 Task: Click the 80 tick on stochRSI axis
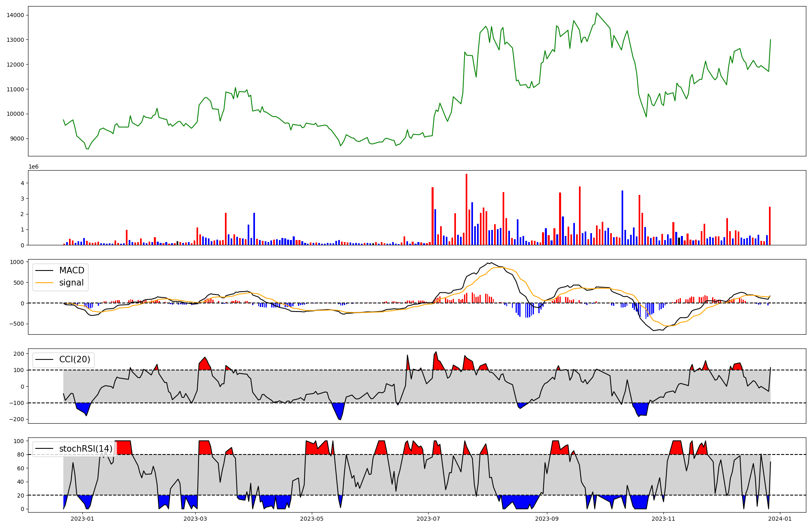tap(20, 454)
